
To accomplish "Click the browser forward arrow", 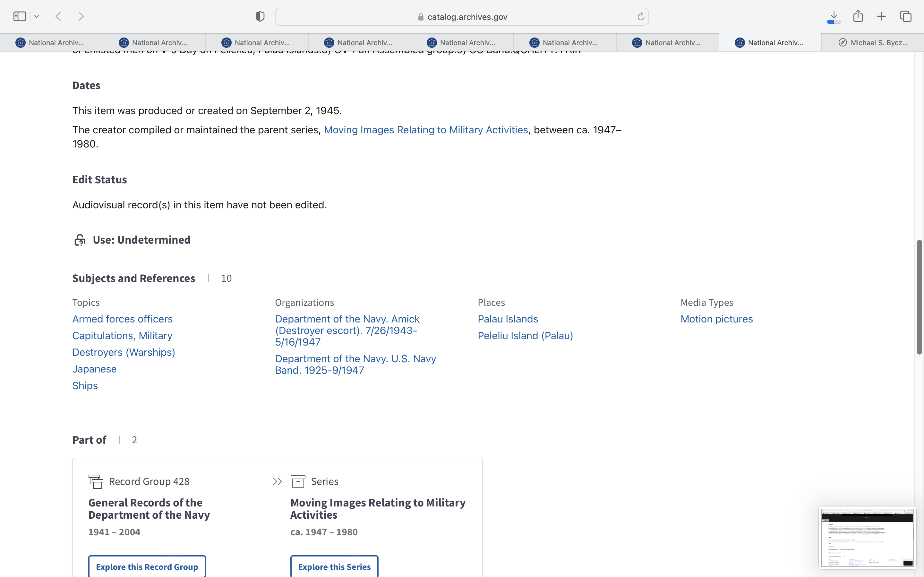I will pyautogui.click(x=81, y=16).
